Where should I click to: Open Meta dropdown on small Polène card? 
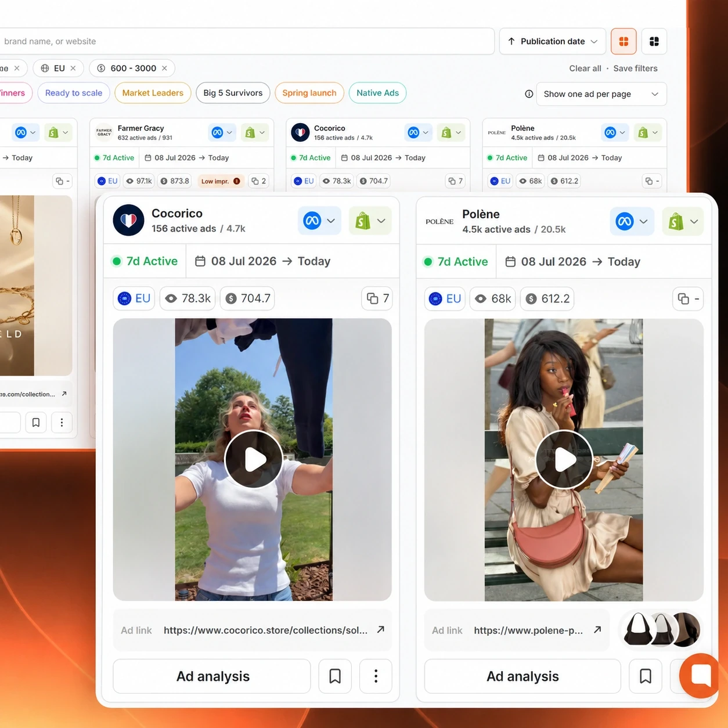(x=615, y=132)
